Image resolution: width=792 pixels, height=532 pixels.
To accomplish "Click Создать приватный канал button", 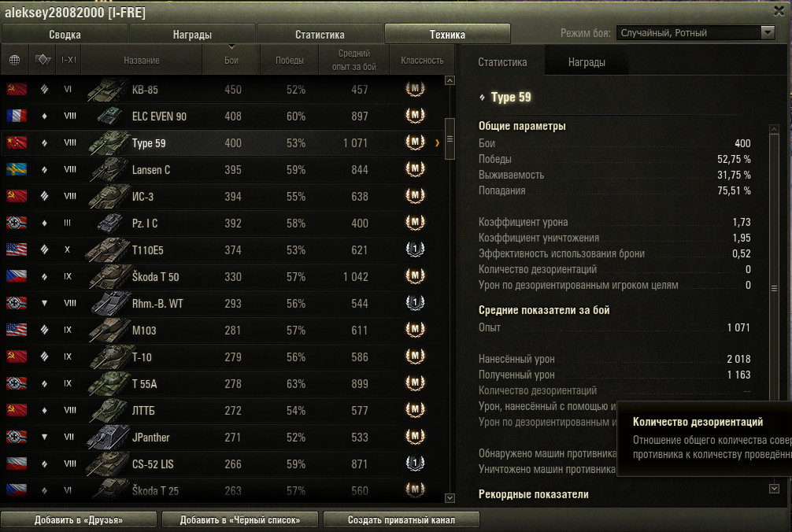I will (401, 520).
